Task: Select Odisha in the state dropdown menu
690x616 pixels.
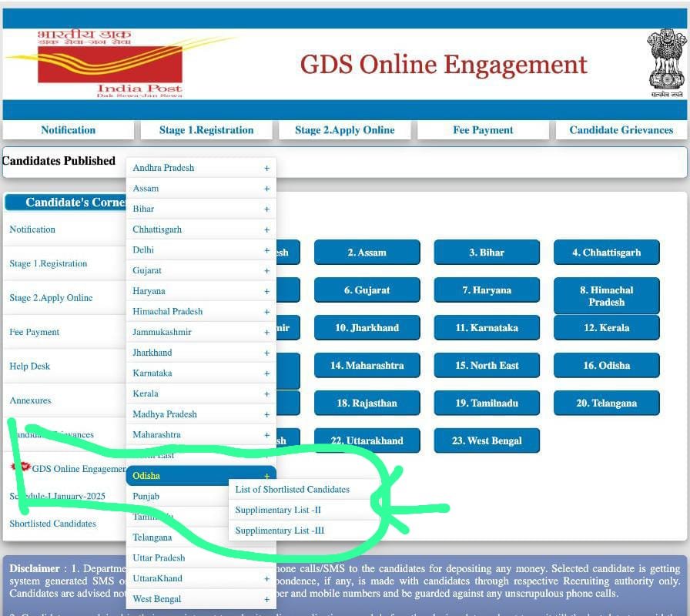Action: [201, 476]
